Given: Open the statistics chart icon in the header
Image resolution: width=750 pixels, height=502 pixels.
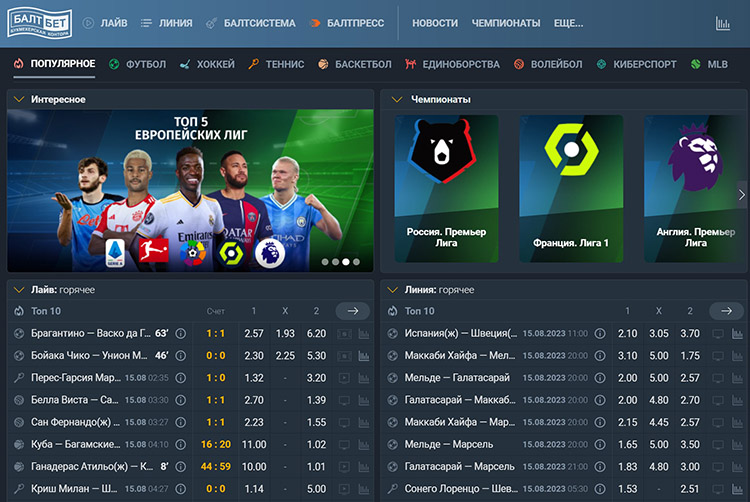Looking at the screenshot, I should click(722, 23).
